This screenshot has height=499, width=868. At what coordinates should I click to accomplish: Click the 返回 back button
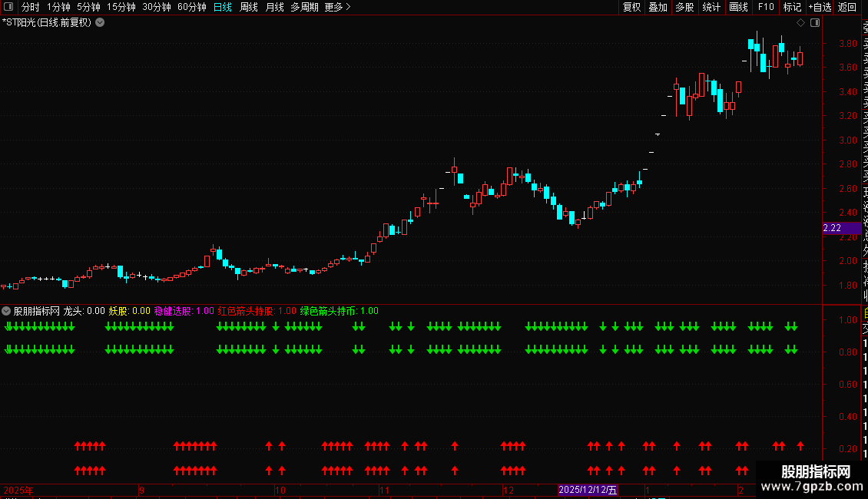coord(847,7)
